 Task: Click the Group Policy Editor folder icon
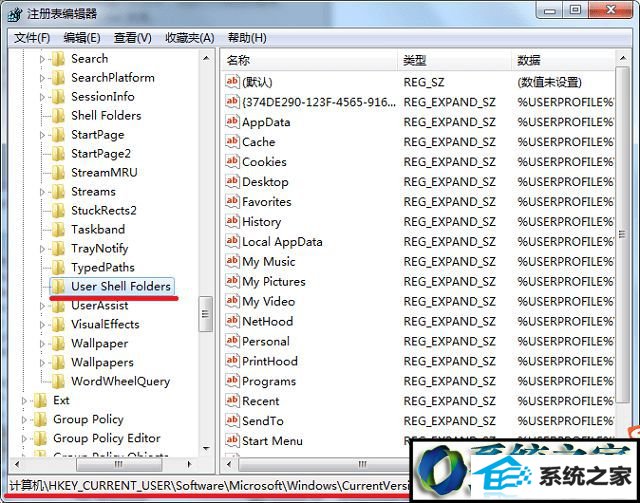40,438
